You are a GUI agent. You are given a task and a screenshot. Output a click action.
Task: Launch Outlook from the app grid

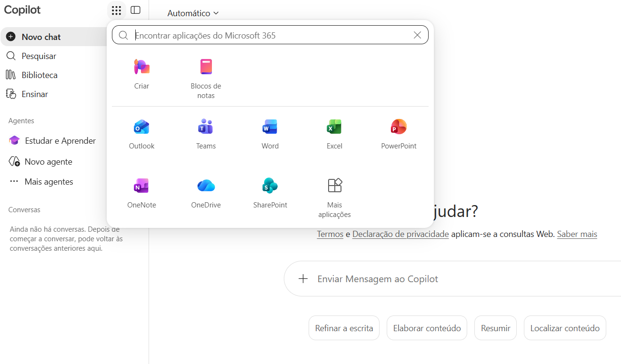[142, 134]
